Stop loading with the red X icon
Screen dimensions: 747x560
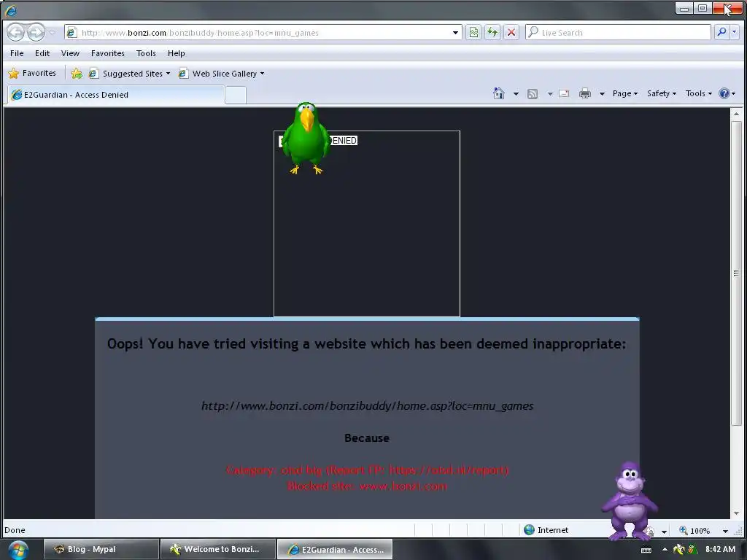511,32
